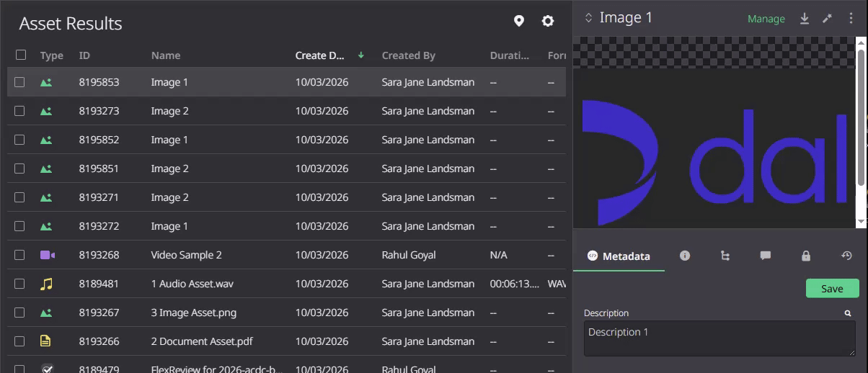Open the hierarchy tree tab icon

tap(725, 256)
